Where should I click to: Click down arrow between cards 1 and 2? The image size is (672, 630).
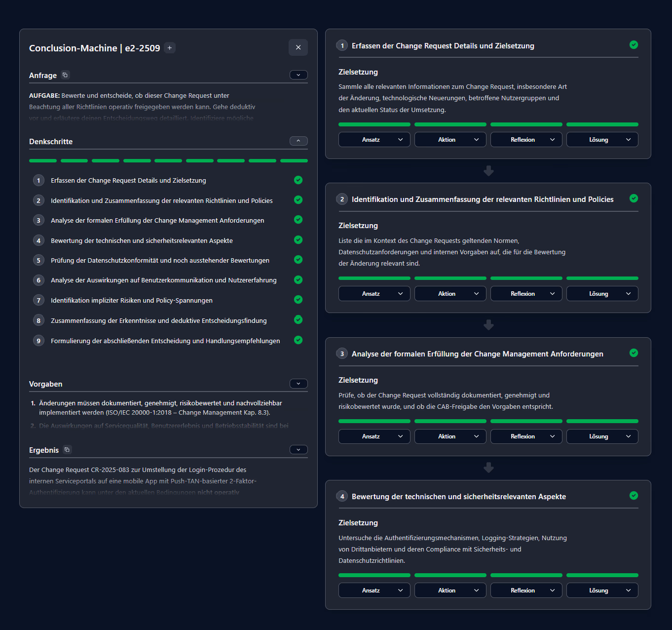point(488,171)
